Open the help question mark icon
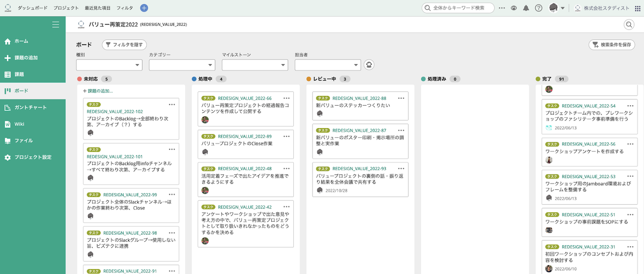 [538, 8]
